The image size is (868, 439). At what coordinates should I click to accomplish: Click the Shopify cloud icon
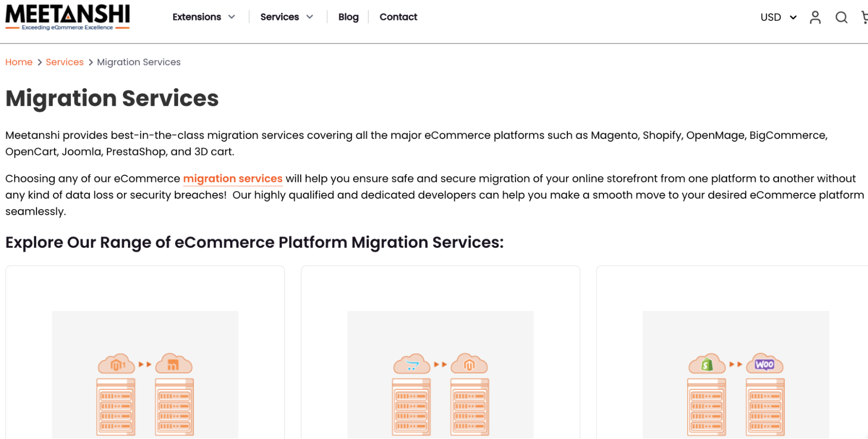(706, 364)
